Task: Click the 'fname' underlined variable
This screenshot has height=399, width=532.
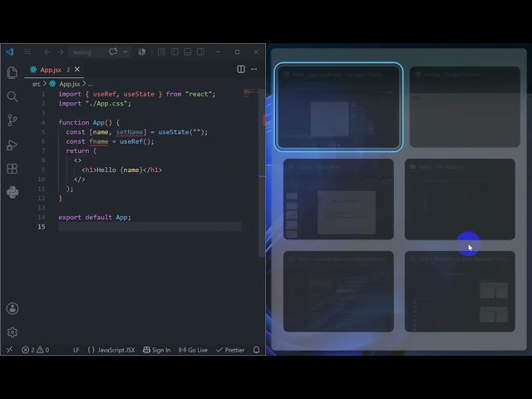Action: (99, 141)
